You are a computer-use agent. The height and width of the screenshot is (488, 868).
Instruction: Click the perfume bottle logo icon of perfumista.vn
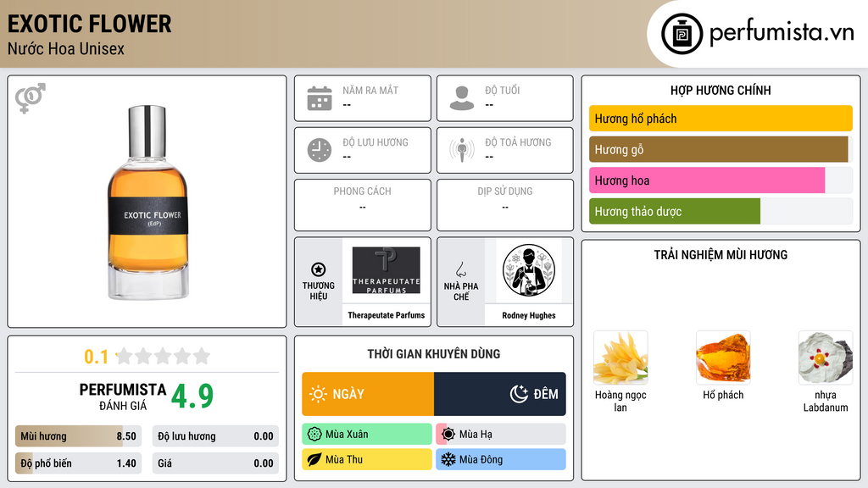point(682,34)
